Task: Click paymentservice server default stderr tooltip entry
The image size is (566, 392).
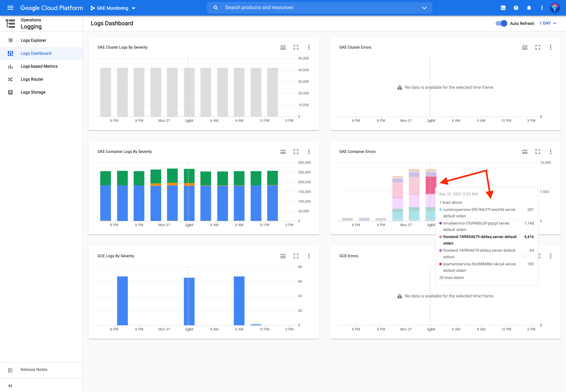Action: pos(486,267)
